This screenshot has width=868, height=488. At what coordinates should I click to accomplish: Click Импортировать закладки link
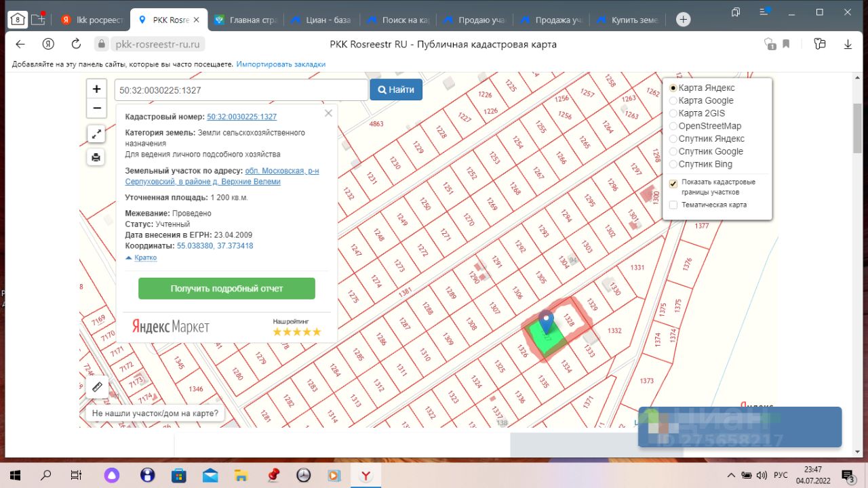281,64
